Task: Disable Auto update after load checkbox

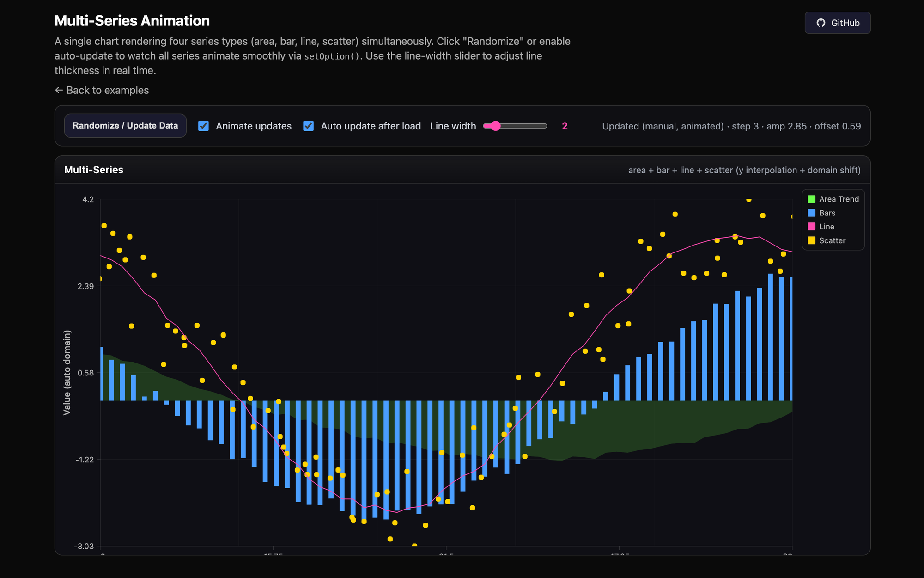Action: point(309,126)
